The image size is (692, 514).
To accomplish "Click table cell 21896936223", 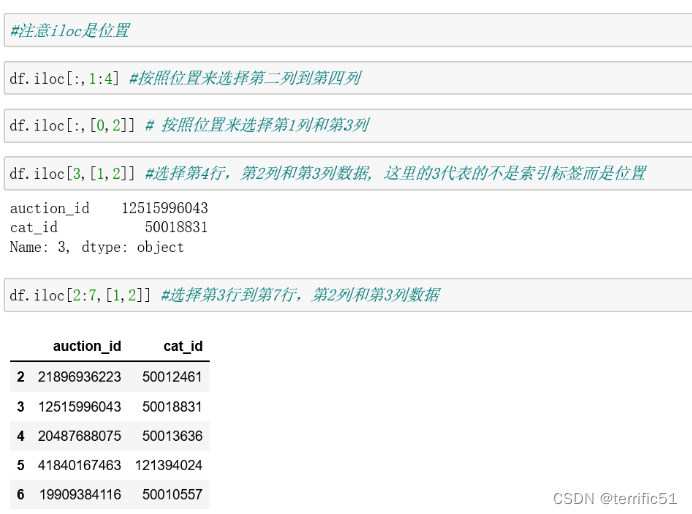I will click(79, 377).
